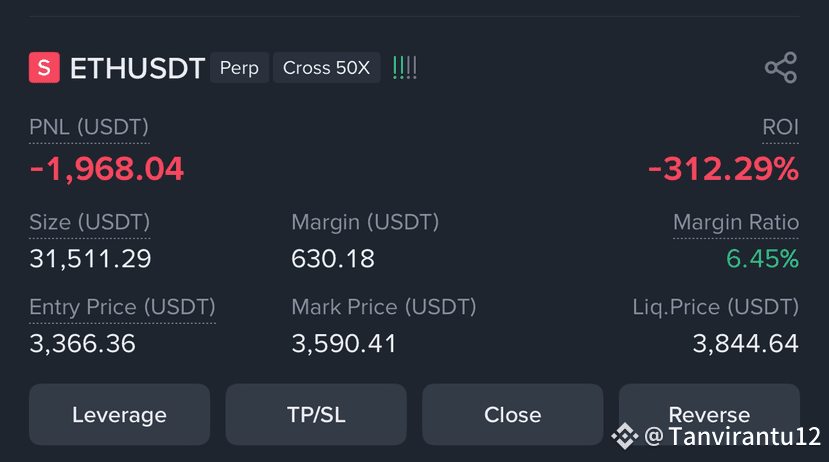Tap the Margin (USDT) value 630.18

[333, 258]
